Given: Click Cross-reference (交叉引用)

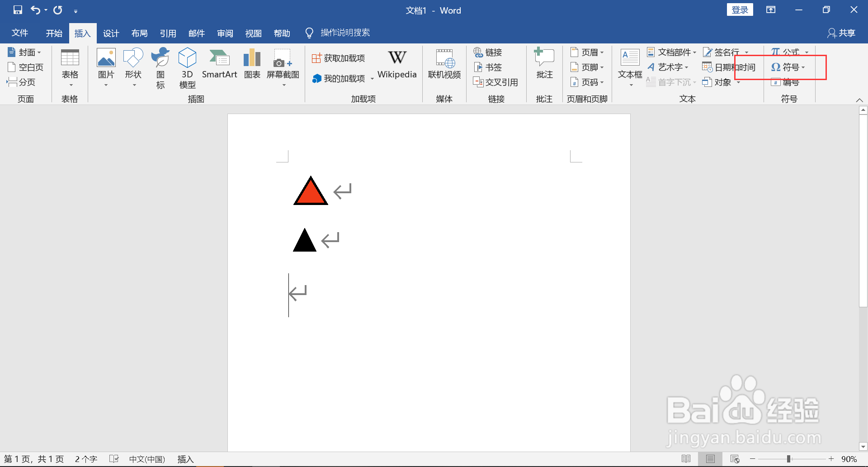Looking at the screenshot, I should pyautogui.click(x=495, y=82).
